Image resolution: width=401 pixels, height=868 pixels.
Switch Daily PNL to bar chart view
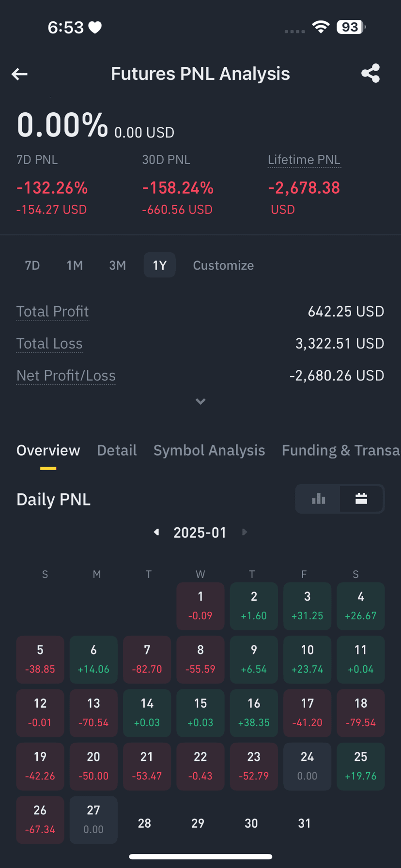(318, 499)
